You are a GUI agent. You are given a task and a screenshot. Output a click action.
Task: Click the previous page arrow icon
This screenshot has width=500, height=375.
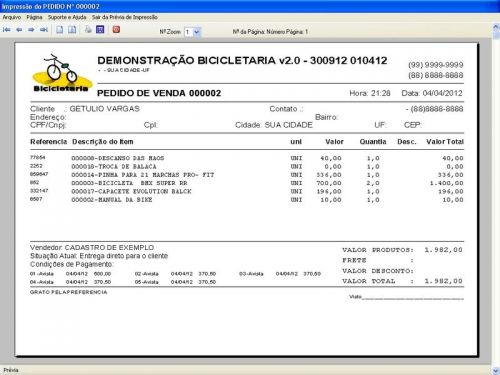point(19,30)
